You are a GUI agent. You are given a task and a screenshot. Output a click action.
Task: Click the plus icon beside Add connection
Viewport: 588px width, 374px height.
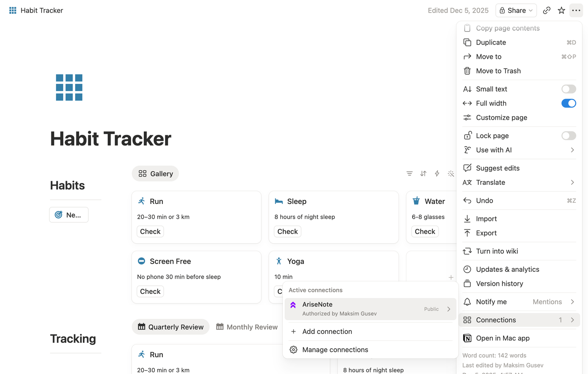coord(294,331)
